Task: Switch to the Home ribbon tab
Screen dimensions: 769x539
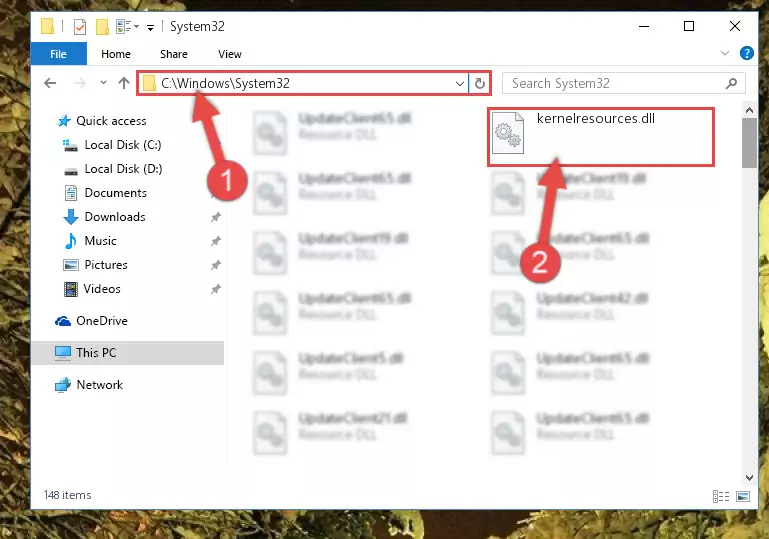Action: 116,54
